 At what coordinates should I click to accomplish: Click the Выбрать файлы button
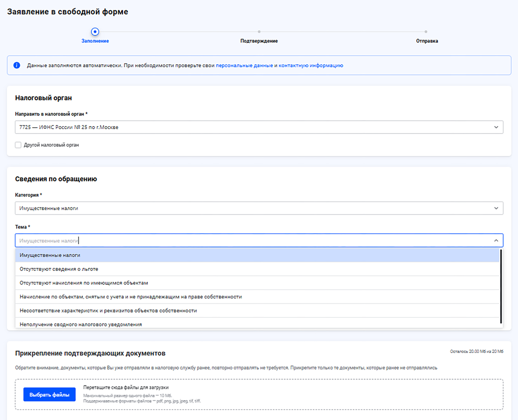click(49, 395)
